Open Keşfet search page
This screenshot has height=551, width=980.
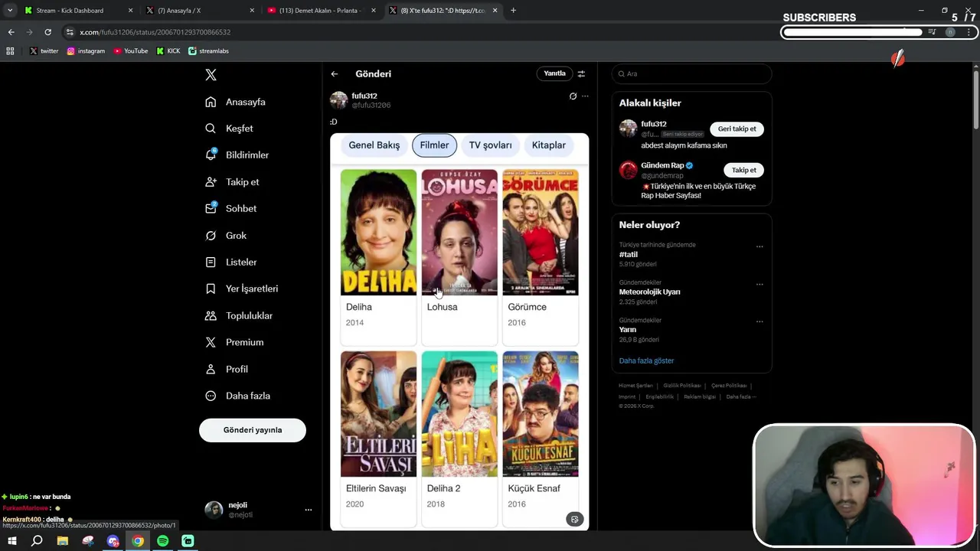coord(229,129)
